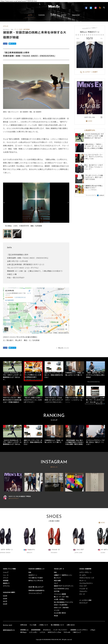Zoom in on the map with plus
This screenshot has width=108, height=644.
pos(66,325)
